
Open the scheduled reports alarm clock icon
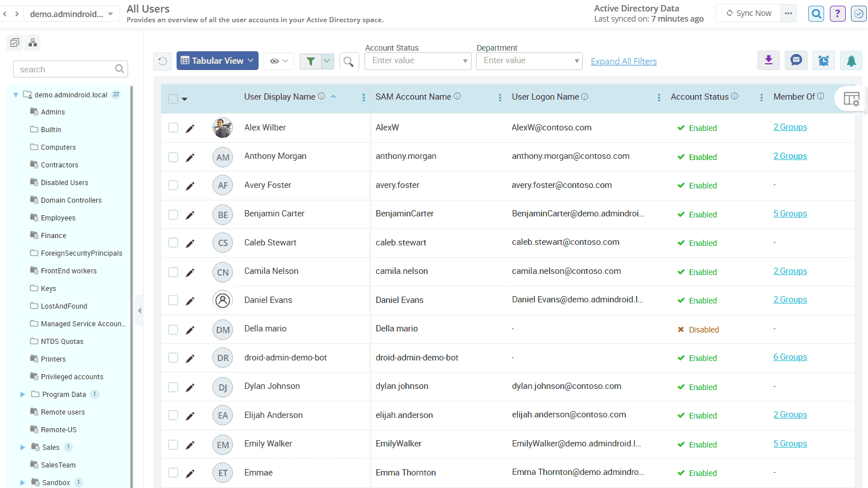tap(824, 60)
